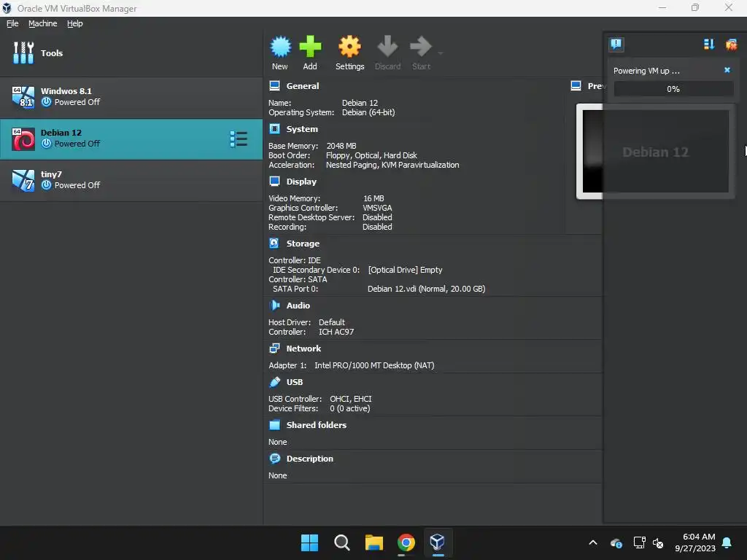The image size is (747, 560).
Task: Open the Display settings header link
Action: 301,182
